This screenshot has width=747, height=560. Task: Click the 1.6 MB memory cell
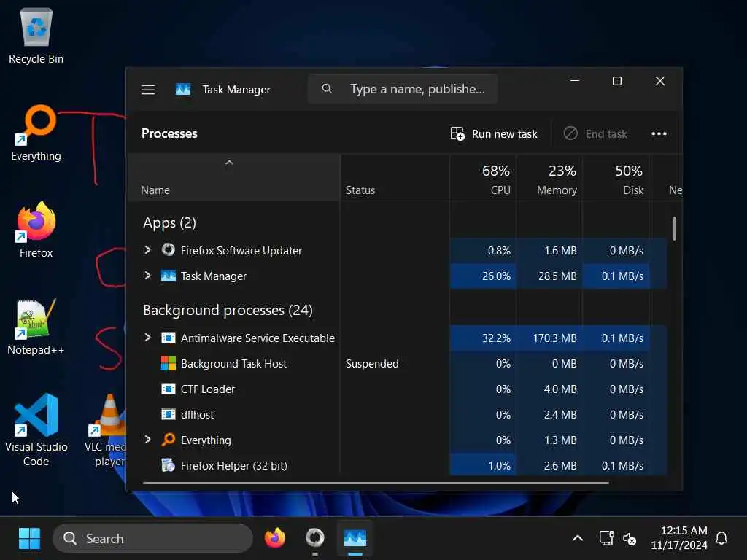click(550, 251)
